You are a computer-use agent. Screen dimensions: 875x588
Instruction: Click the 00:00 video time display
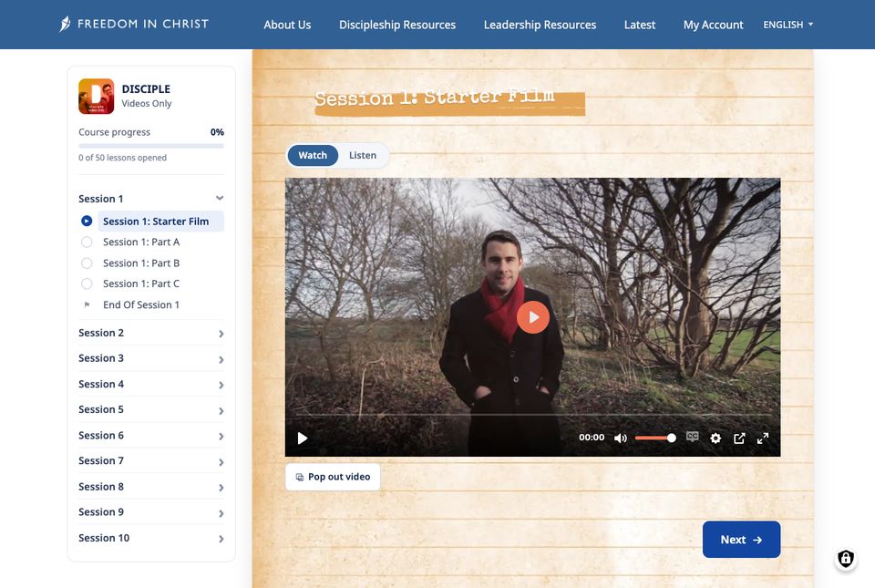592,438
